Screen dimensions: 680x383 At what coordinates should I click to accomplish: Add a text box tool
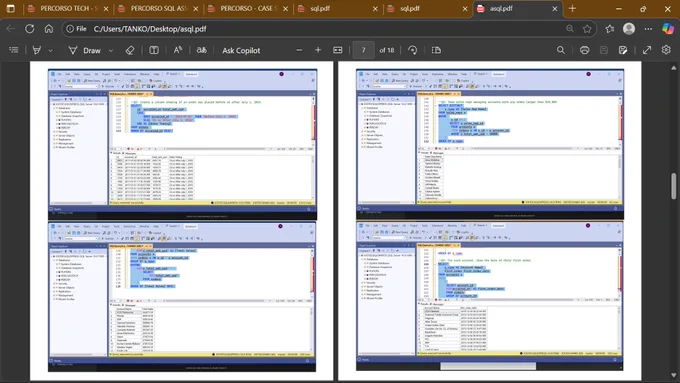[x=154, y=50]
